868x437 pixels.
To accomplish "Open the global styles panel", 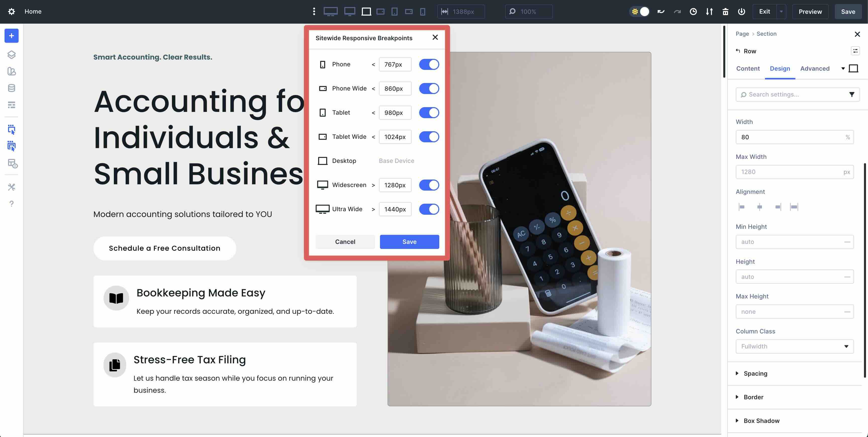I will (x=11, y=71).
